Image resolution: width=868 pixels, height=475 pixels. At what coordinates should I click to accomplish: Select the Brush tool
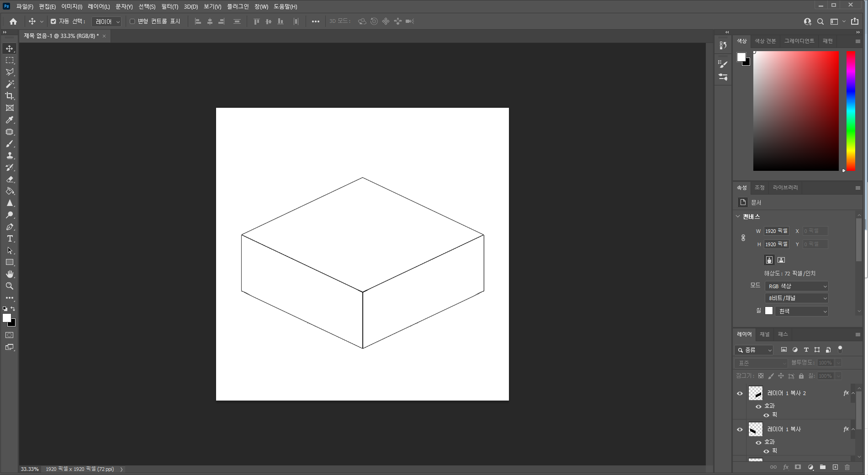click(10, 143)
